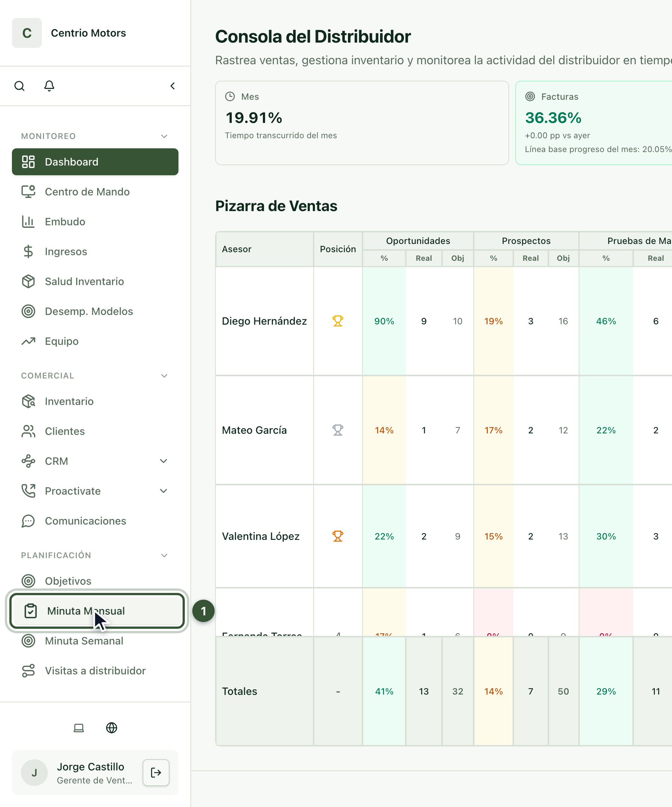This screenshot has width=672, height=807.
Task: Collapse the MONITOREO section chevron
Action: point(164,136)
